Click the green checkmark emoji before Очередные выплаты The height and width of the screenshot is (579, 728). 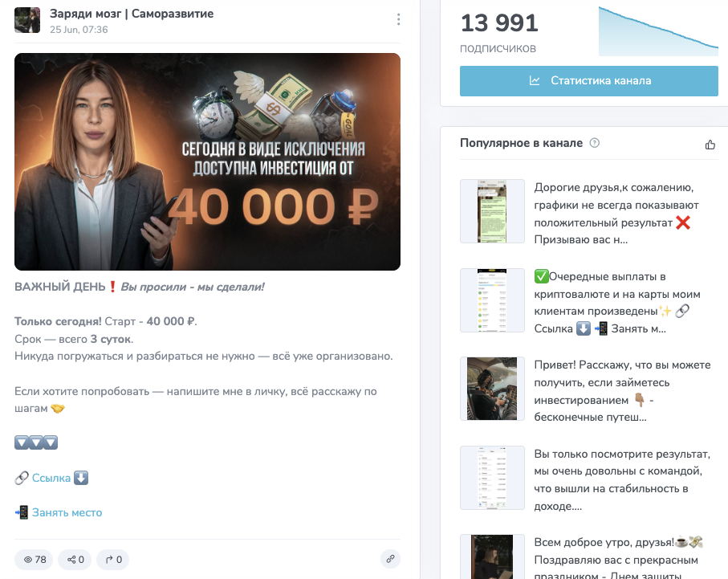point(541,276)
